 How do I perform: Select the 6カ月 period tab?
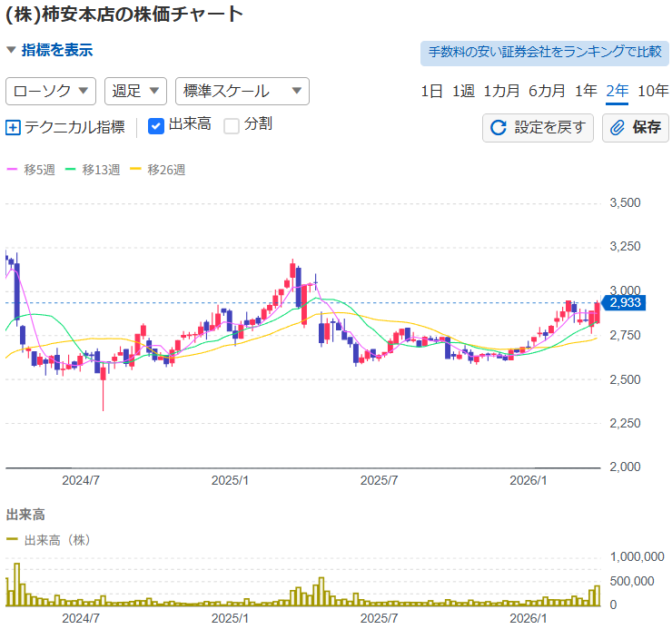547,91
